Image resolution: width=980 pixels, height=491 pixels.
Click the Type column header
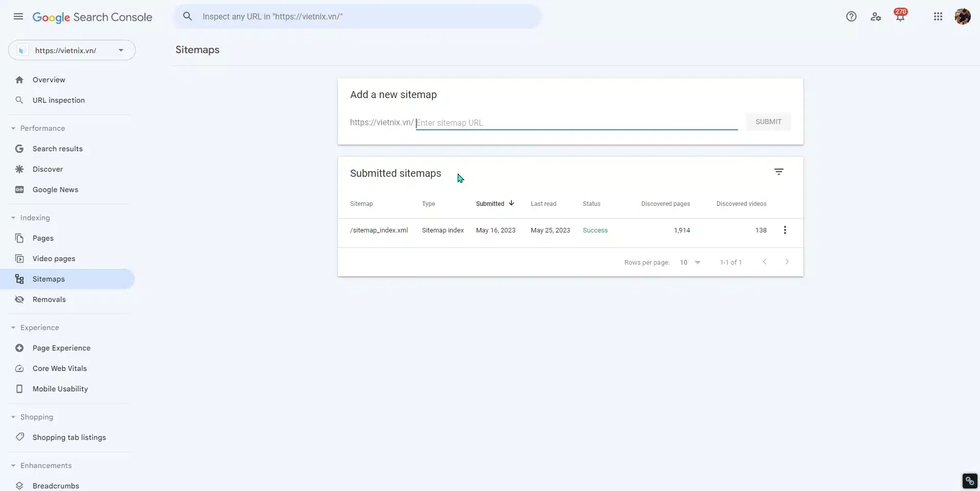coord(428,204)
